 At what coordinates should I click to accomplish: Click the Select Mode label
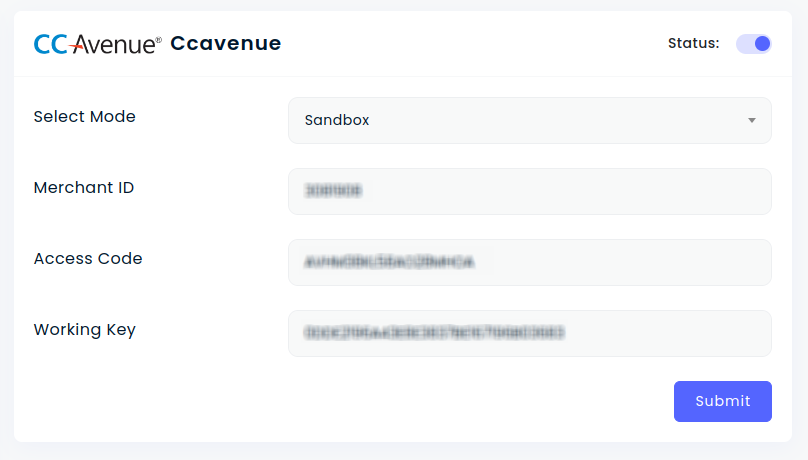pos(85,116)
